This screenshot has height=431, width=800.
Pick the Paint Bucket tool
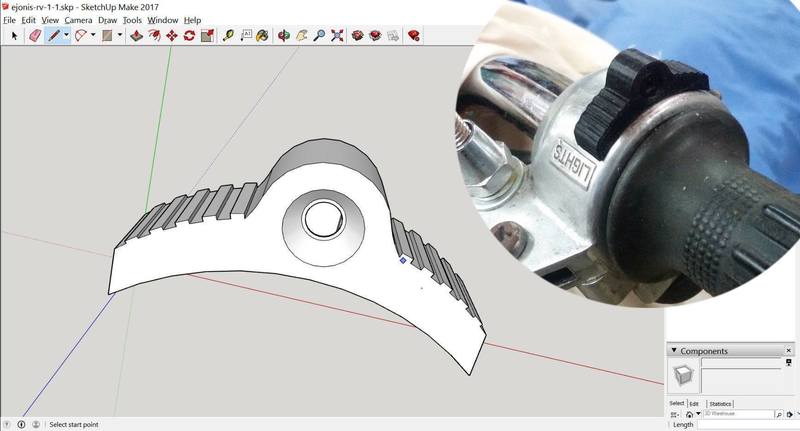pyautogui.click(x=261, y=35)
